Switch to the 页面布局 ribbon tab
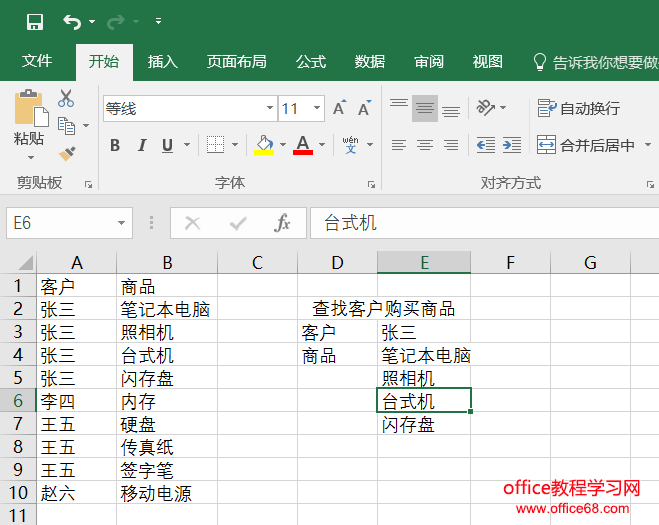The width and height of the screenshot is (659, 525). pos(237,62)
